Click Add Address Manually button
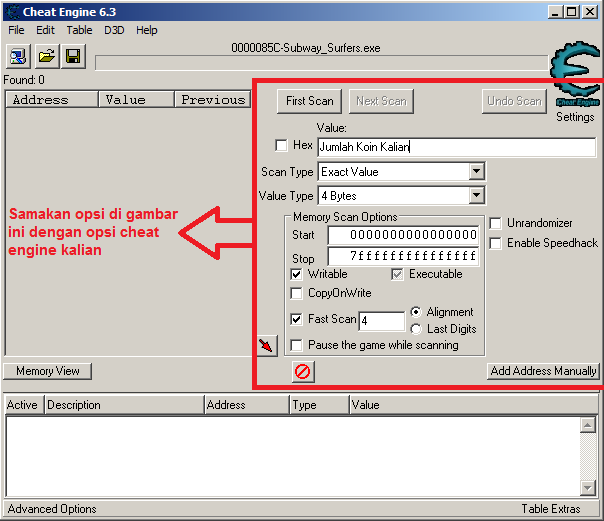This screenshot has height=521, width=604. [543, 371]
